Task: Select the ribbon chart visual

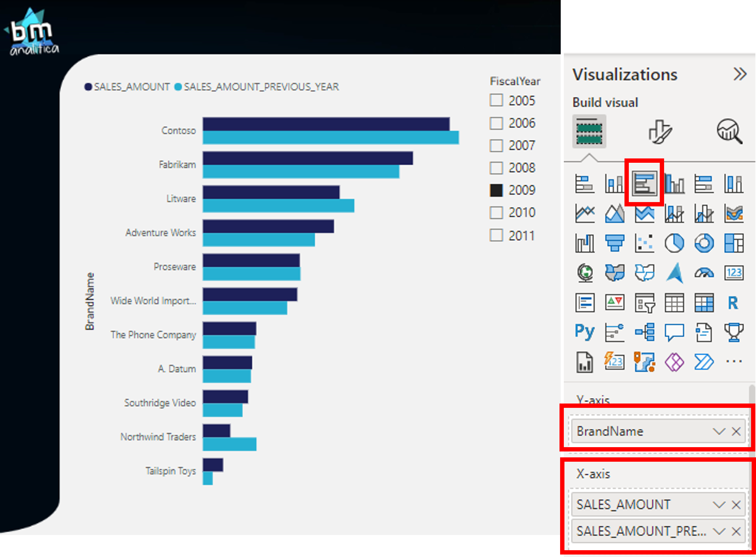Action: (x=734, y=214)
